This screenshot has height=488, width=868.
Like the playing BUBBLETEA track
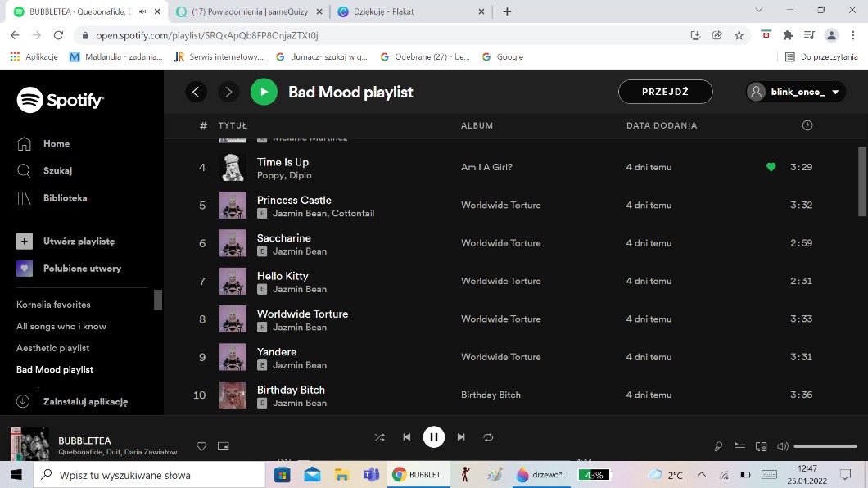tap(201, 446)
